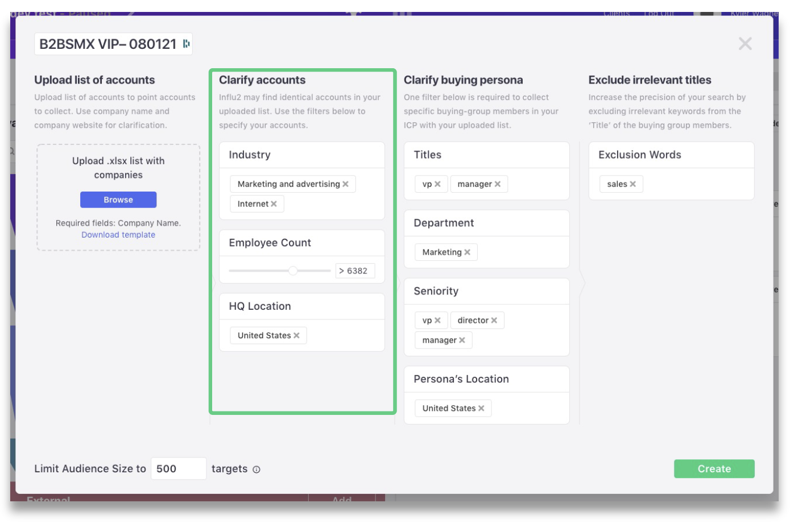Delete the sales exclusion word
The height and width of the screenshot is (532, 794).
(632, 184)
